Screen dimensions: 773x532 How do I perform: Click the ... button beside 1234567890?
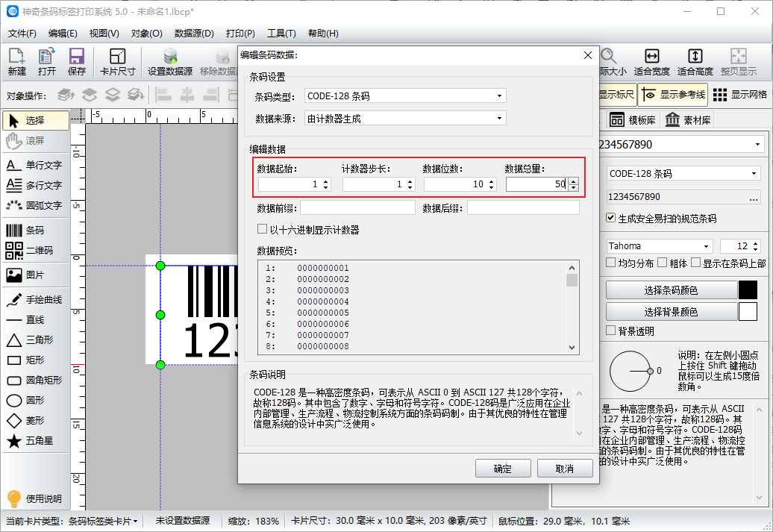pos(754,197)
